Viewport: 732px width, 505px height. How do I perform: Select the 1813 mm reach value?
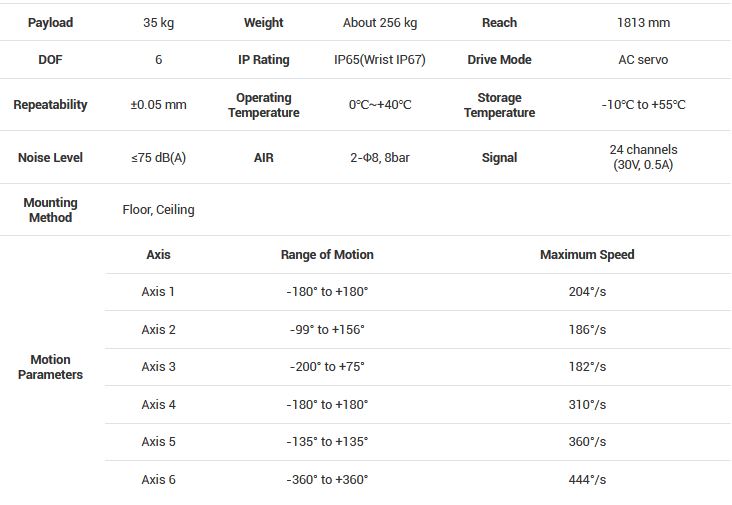643,22
